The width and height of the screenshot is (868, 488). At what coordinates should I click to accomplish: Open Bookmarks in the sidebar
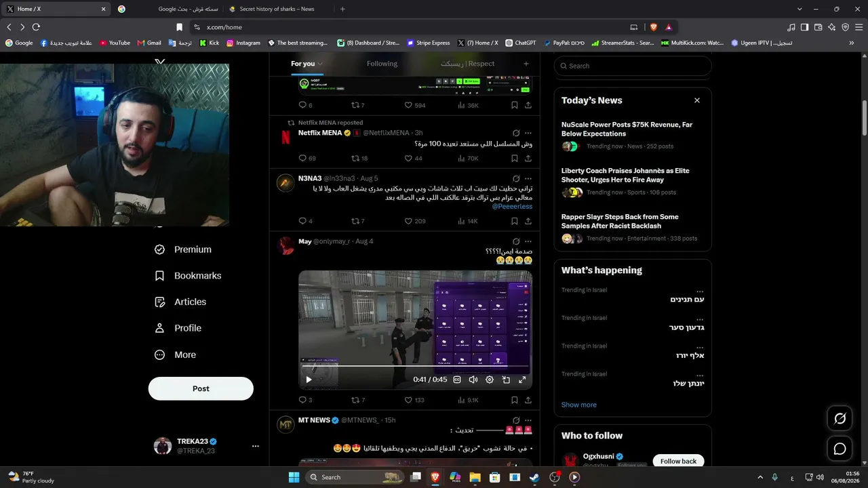(188, 276)
